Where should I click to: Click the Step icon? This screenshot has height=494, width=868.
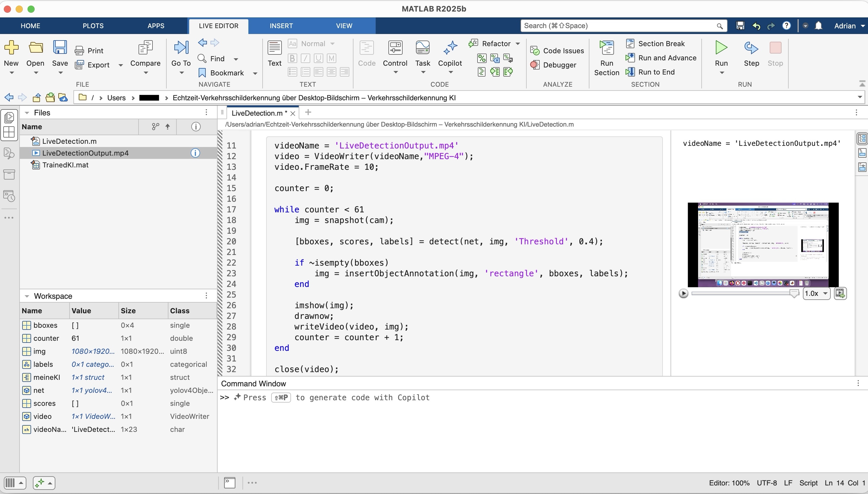[x=751, y=48]
